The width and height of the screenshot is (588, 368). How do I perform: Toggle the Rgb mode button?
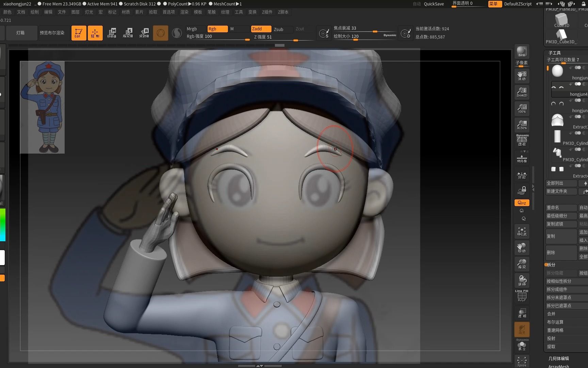(x=217, y=29)
